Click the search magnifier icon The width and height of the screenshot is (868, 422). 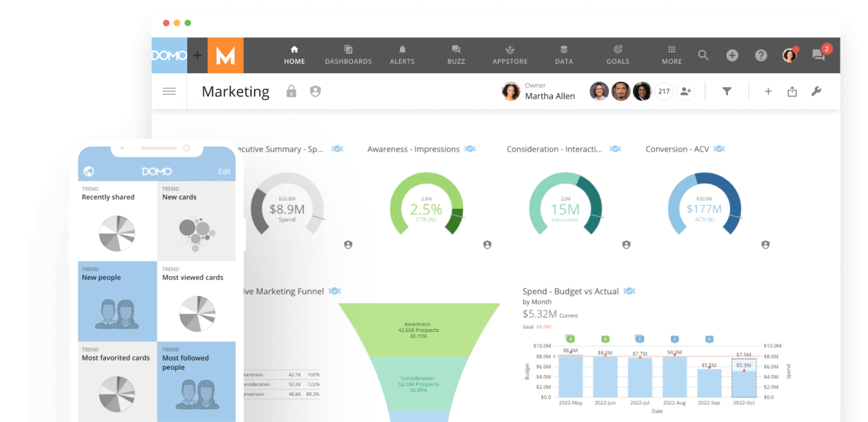tap(703, 55)
